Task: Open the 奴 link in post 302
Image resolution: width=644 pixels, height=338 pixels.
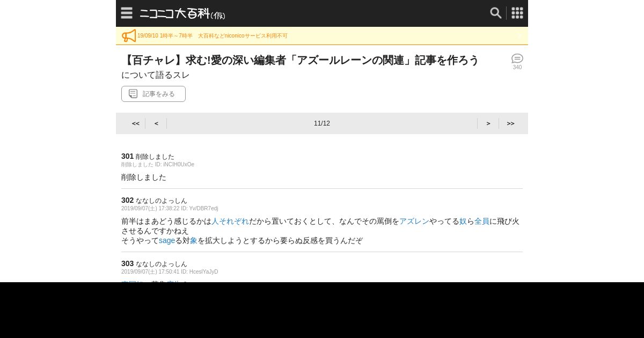Action: [463, 221]
